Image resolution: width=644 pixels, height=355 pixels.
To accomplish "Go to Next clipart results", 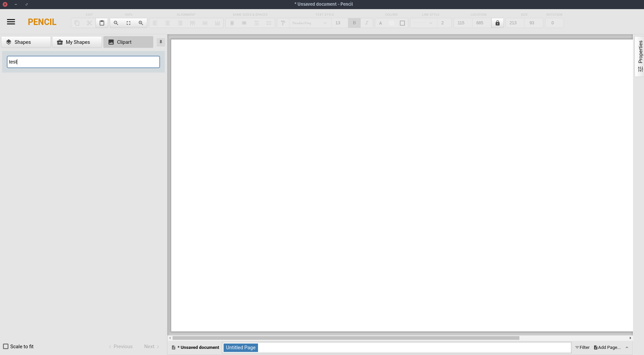I will coord(152,347).
